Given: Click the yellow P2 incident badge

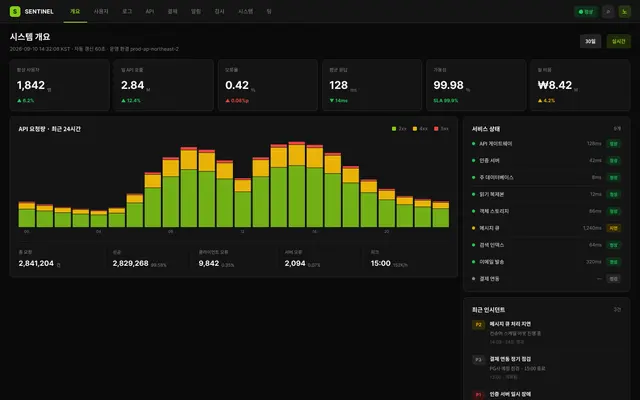Looking at the screenshot, I should point(478,324).
